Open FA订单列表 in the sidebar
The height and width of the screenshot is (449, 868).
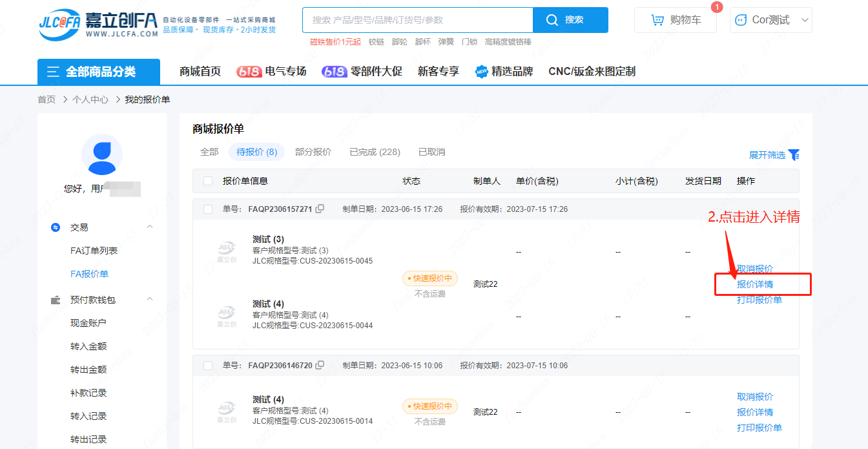pos(94,251)
